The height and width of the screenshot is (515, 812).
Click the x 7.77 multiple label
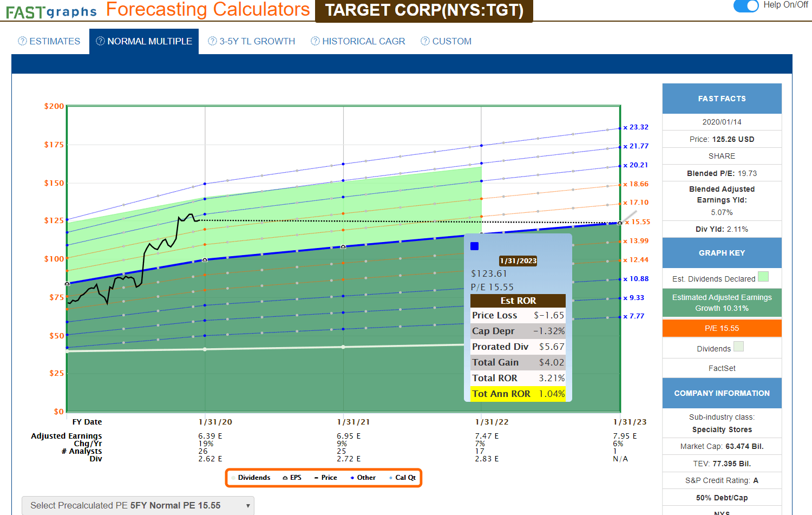click(634, 316)
